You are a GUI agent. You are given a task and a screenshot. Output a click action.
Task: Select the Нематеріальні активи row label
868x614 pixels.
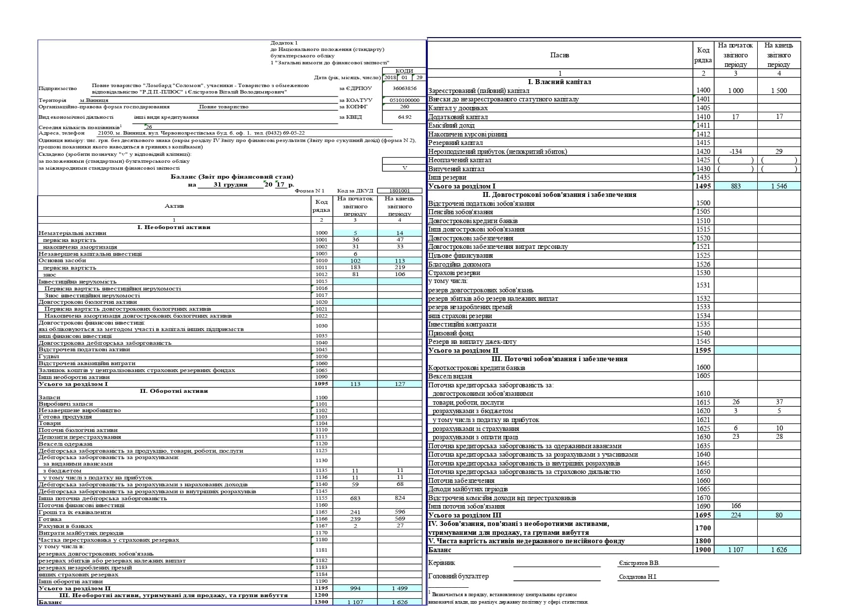72,233
